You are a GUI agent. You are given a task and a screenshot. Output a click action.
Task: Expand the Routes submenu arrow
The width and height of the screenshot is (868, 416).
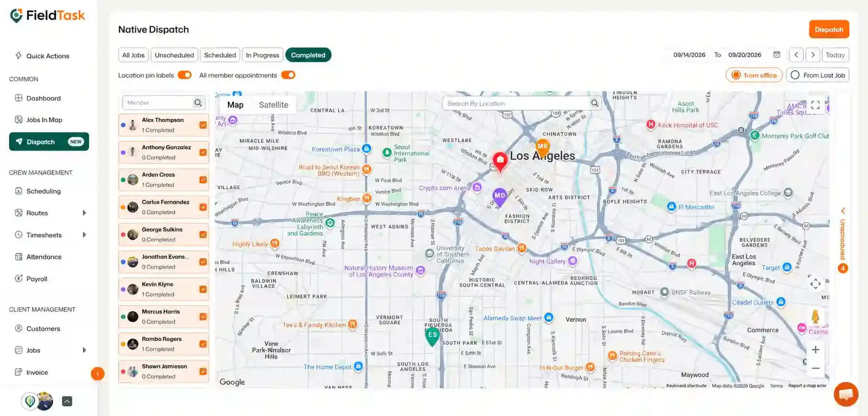click(84, 213)
